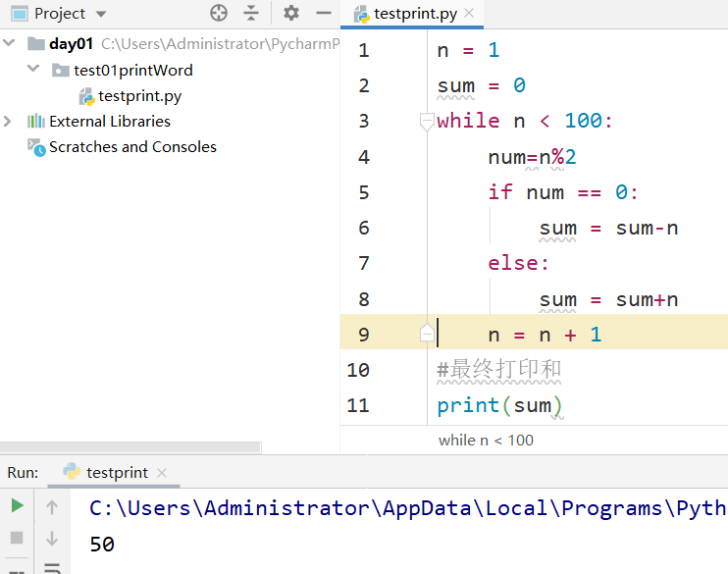The height and width of the screenshot is (574, 728).
Task: Click Down the stack trace arrow
Action: pyautogui.click(x=52, y=539)
